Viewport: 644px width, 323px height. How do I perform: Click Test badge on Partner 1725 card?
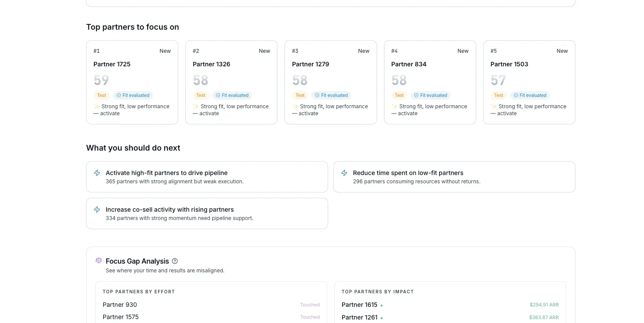(101, 95)
